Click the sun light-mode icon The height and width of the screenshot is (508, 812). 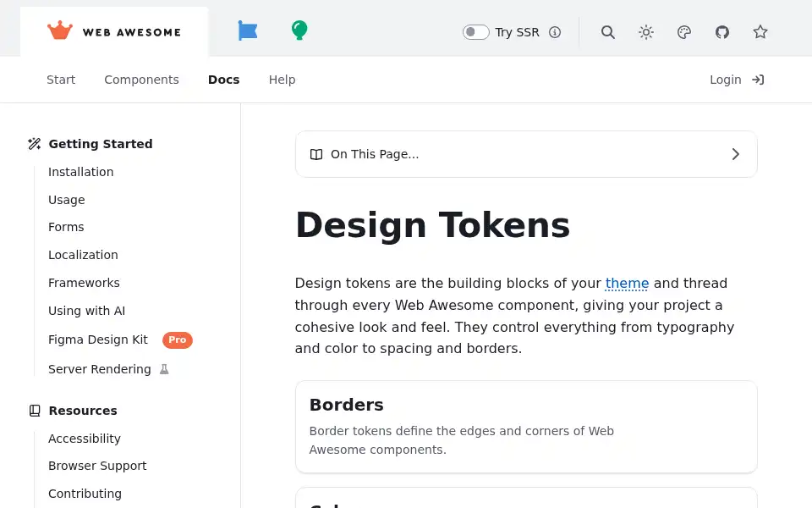tap(645, 32)
